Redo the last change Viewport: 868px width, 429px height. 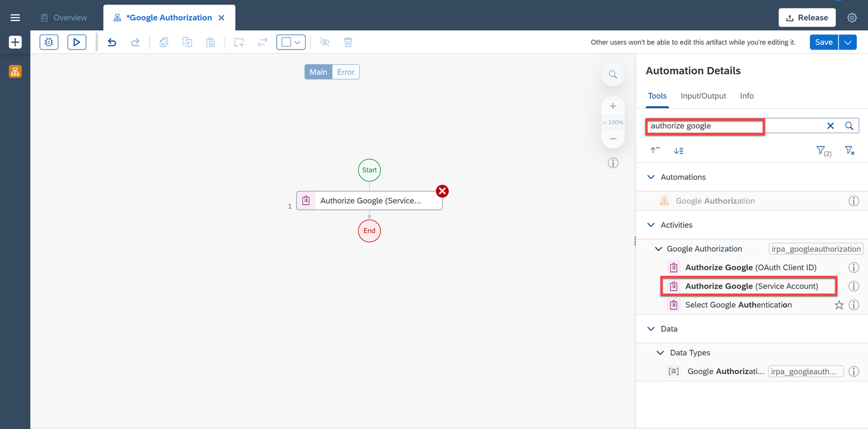(136, 42)
